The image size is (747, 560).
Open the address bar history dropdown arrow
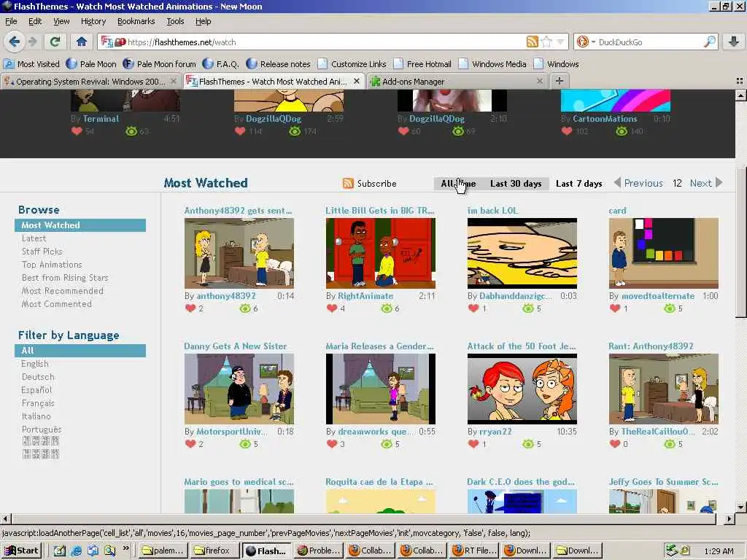[560, 42]
